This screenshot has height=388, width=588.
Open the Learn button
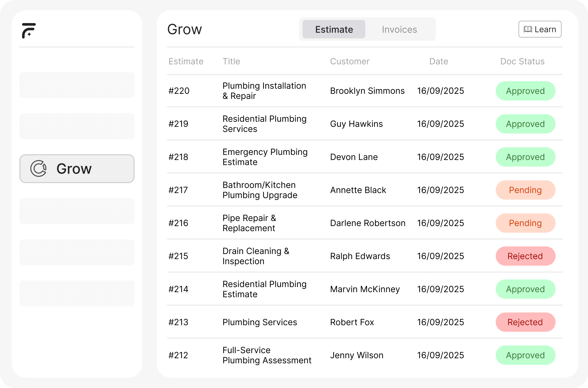(540, 29)
